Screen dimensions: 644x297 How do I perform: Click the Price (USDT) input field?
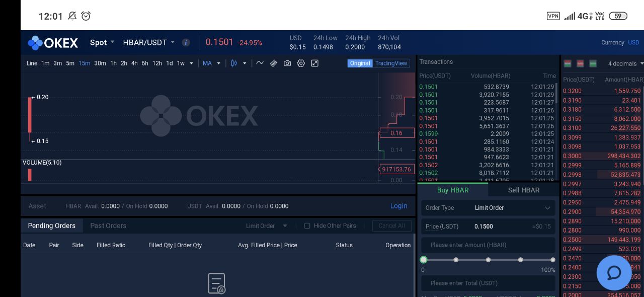[x=488, y=227]
